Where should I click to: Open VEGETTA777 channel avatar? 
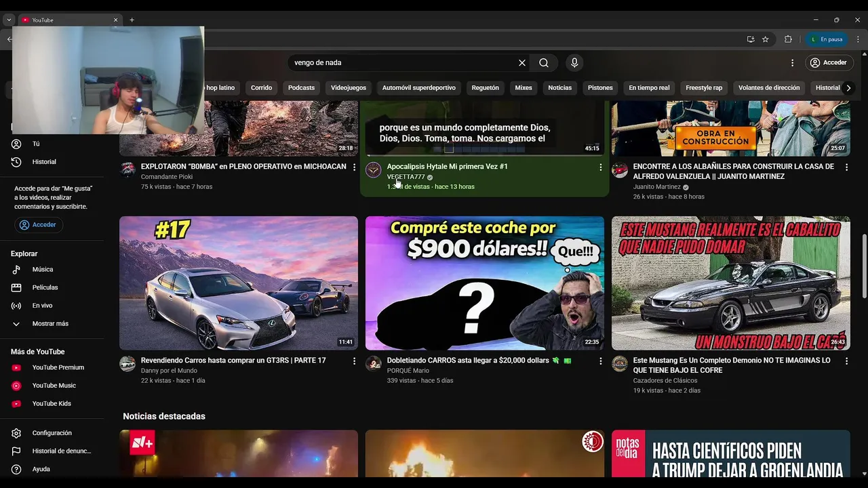pyautogui.click(x=374, y=170)
